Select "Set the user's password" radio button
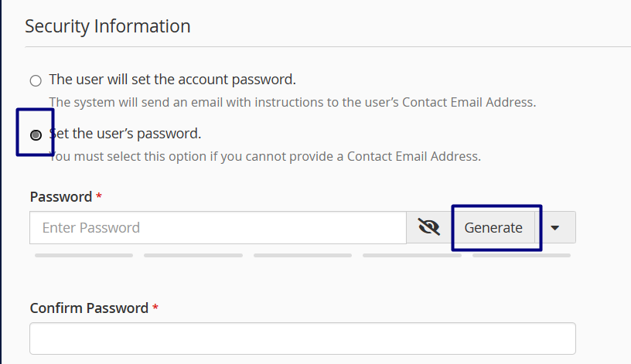Image resolution: width=631 pixels, height=364 pixels. 36,135
